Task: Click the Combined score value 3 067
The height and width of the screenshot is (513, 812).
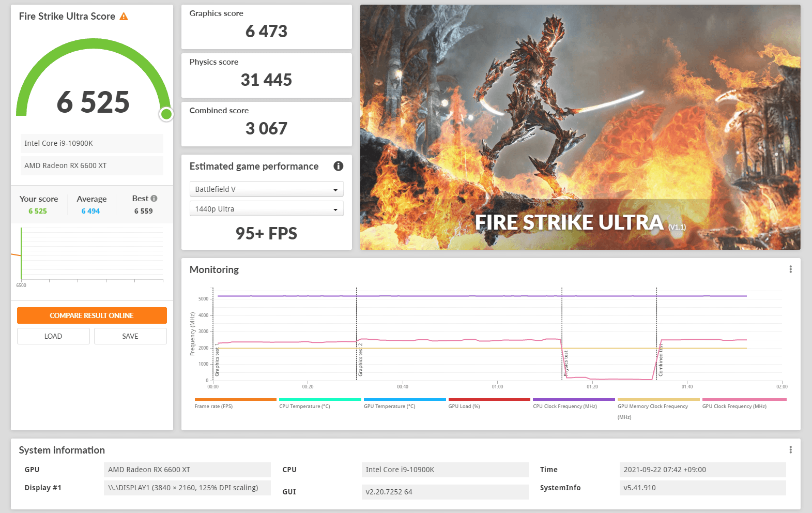Action: [266, 129]
